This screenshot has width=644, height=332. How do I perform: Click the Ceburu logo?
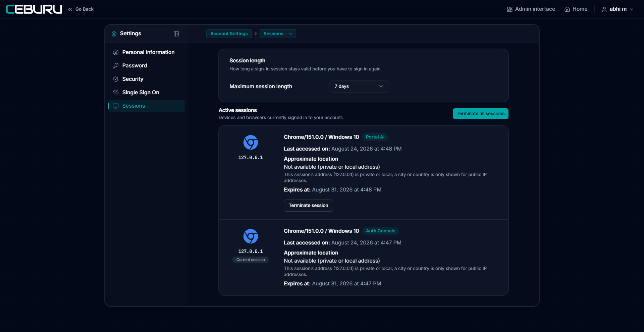[x=34, y=9]
